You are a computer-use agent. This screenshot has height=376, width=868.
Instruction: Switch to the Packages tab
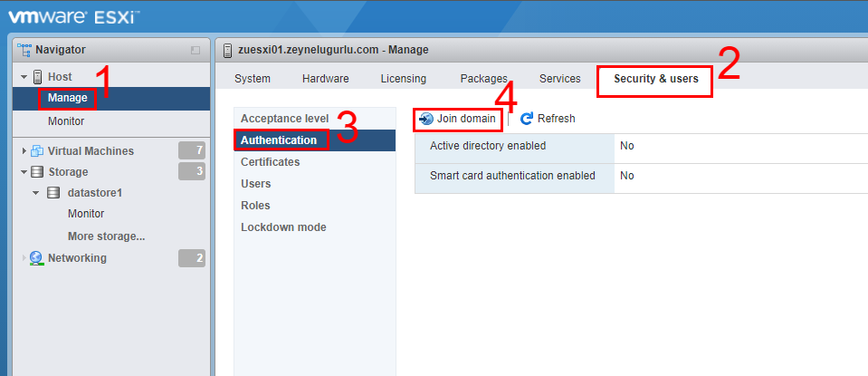point(484,79)
